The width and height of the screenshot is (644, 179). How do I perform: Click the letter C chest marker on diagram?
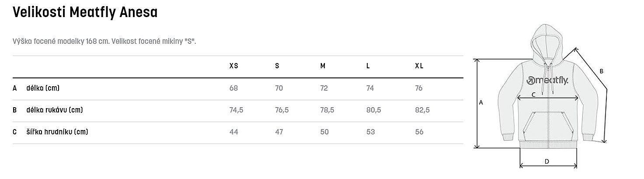[533, 94]
